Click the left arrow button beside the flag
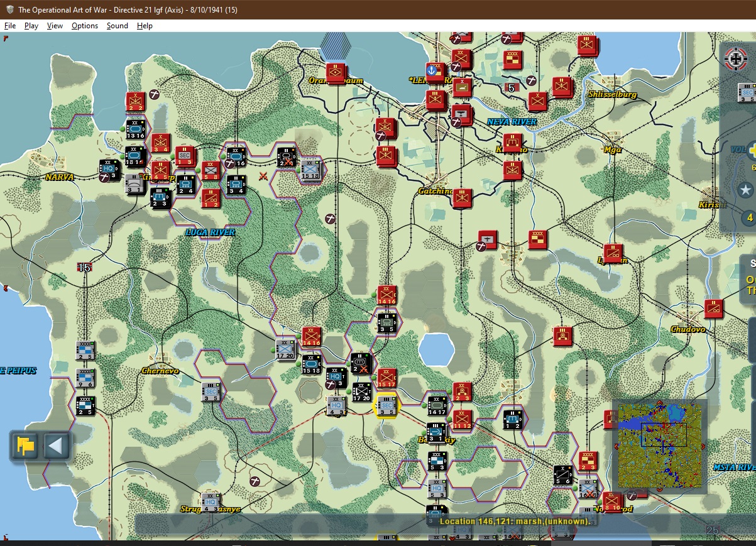This screenshot has width=756, height=546. click(55, 446)
